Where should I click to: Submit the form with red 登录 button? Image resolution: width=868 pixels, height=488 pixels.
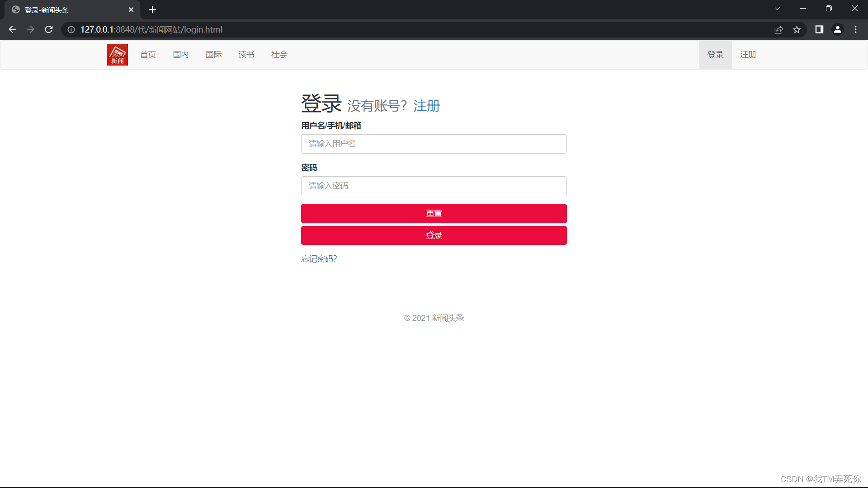click(x=434, y=235)
